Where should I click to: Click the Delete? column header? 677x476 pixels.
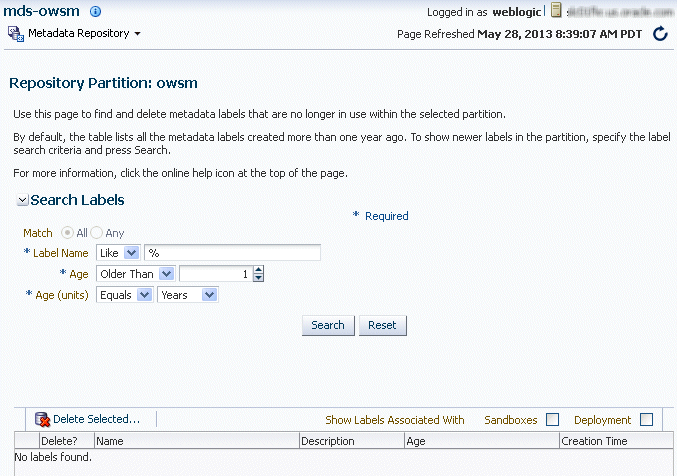[66, 441]
